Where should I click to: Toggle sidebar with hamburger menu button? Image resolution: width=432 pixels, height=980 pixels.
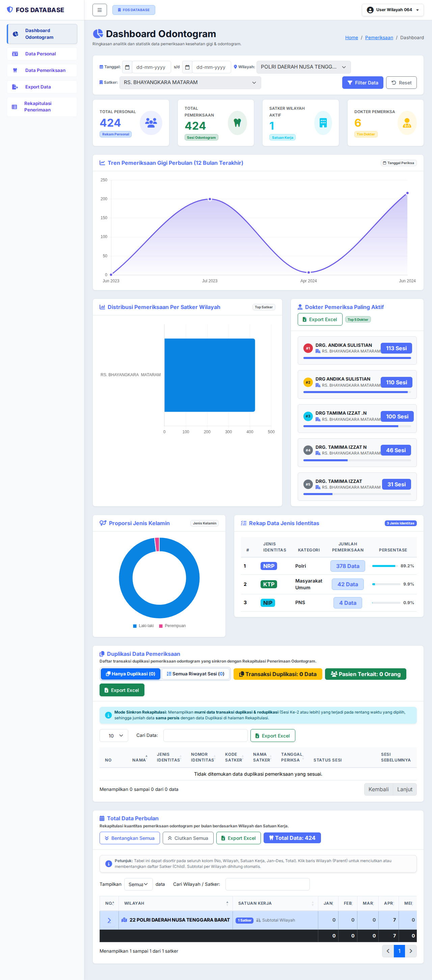[100, 10]
